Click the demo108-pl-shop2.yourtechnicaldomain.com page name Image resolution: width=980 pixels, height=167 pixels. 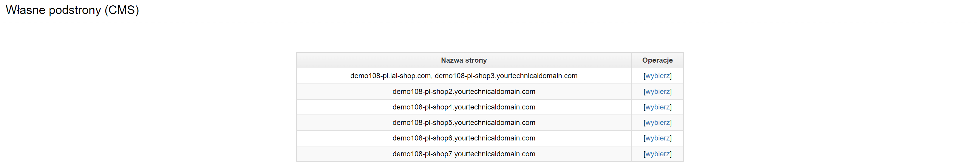click(x=464, y=92)
